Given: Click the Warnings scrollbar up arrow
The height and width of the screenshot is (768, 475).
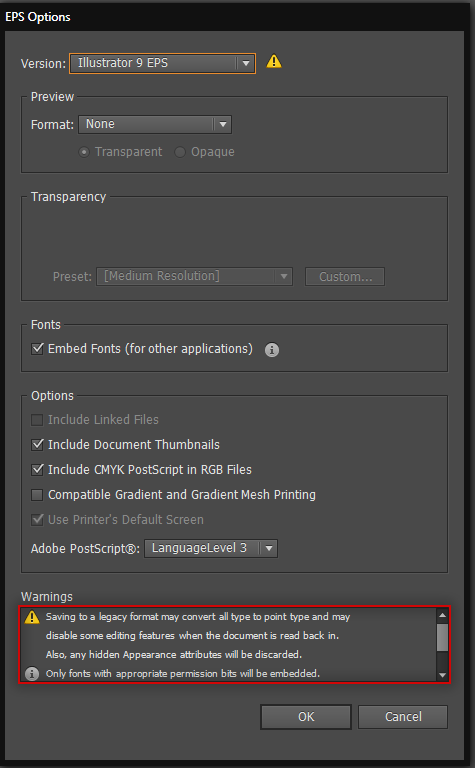Looking at the screenshot, I should click(442, 615).
